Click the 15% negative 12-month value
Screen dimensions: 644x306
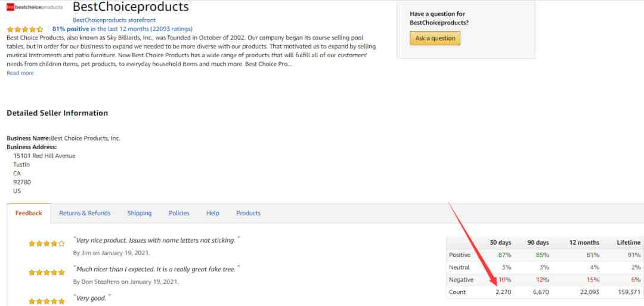[593, 280]
